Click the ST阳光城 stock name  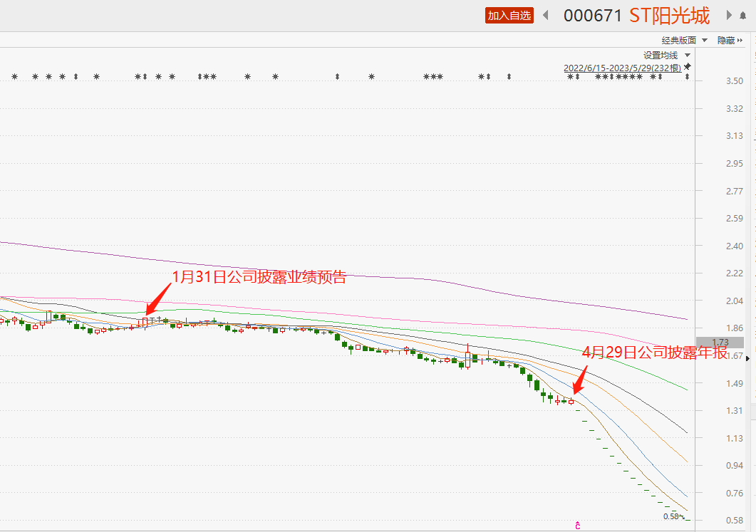click(x=669, y=16)
